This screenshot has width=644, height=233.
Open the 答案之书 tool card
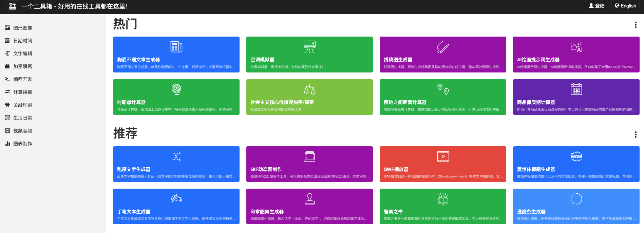click(x=443, y=207)
